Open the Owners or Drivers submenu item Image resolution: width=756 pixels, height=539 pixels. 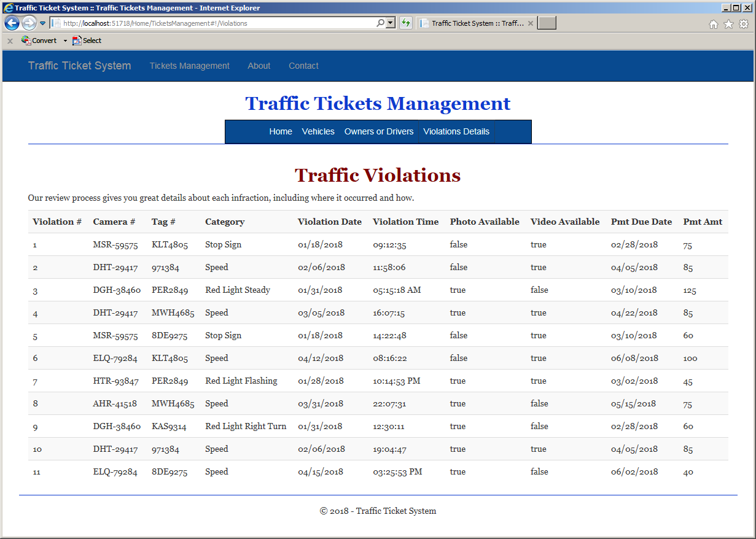coord(379,131)
